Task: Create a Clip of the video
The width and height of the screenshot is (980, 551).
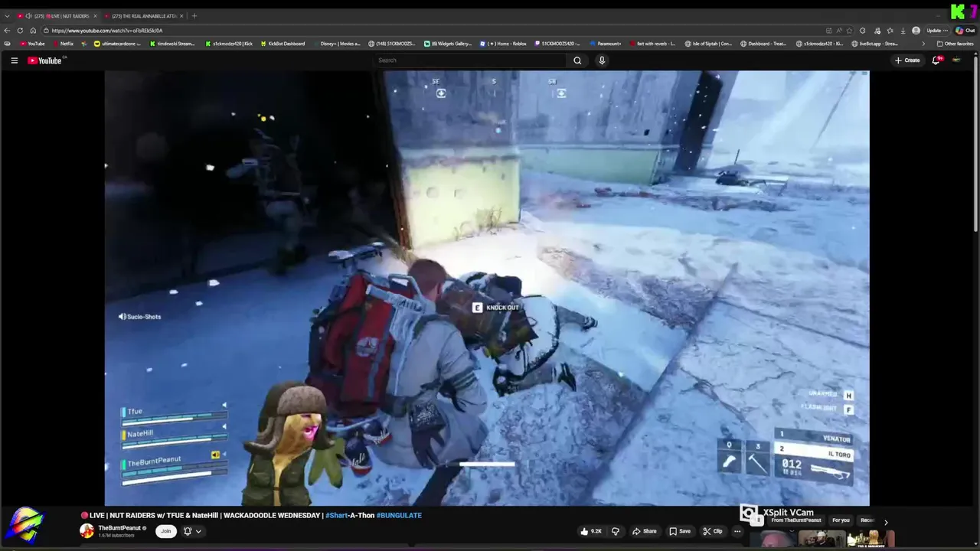Action: tap(713, 531)
